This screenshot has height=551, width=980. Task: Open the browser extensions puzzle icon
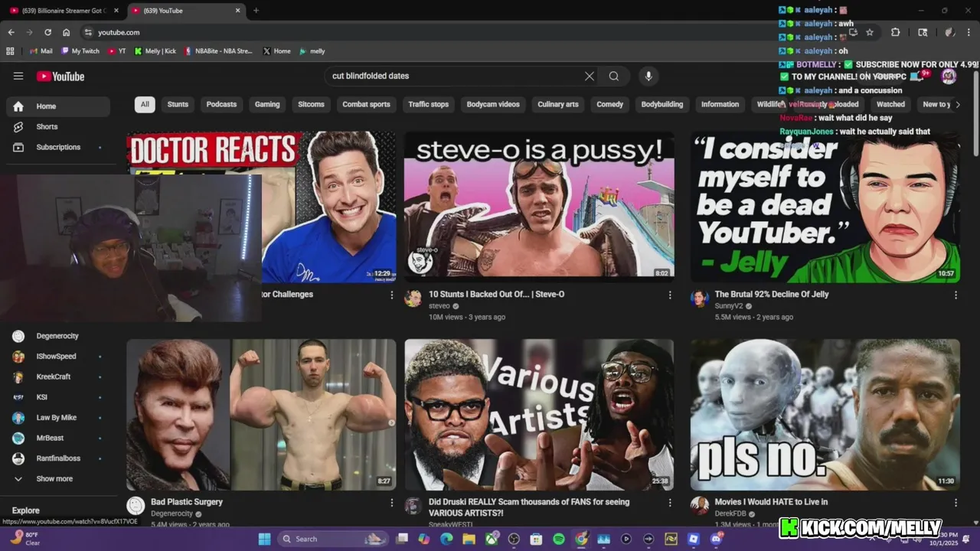[x=895, y=32]
